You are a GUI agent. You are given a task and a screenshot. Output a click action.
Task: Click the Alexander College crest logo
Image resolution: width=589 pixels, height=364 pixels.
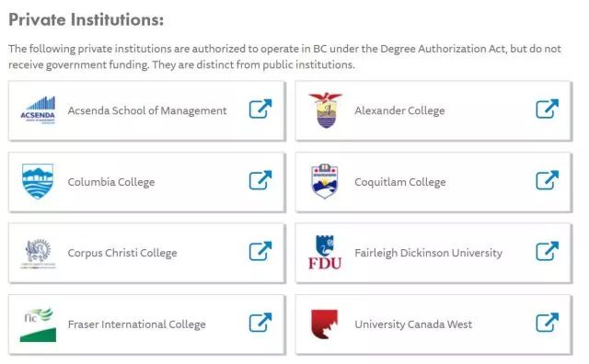tap(325, 110)
